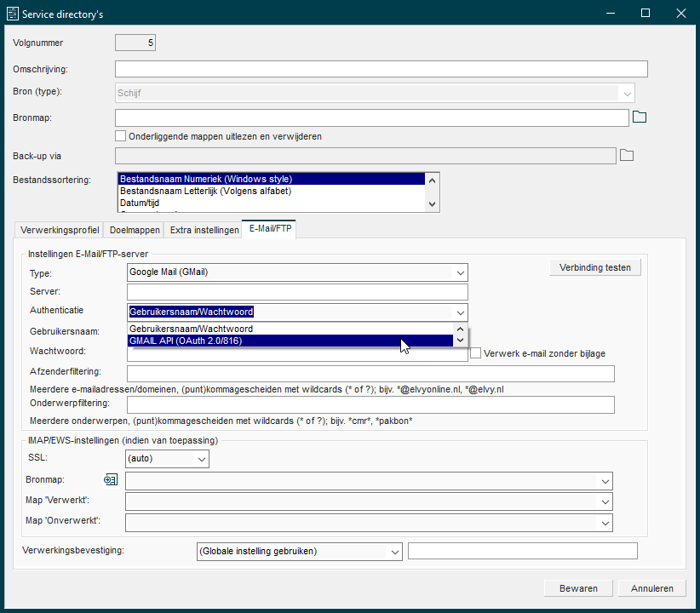This screenshot has width=700, height=613.
Task: Minimize the Service directory's window
Action: pyautogui.click(x=611, y=14)
